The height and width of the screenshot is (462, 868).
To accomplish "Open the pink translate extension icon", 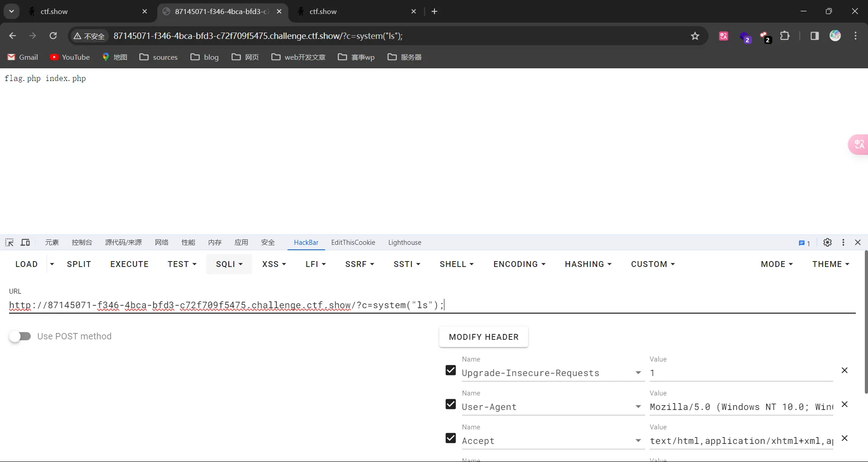I will [723, 36].
